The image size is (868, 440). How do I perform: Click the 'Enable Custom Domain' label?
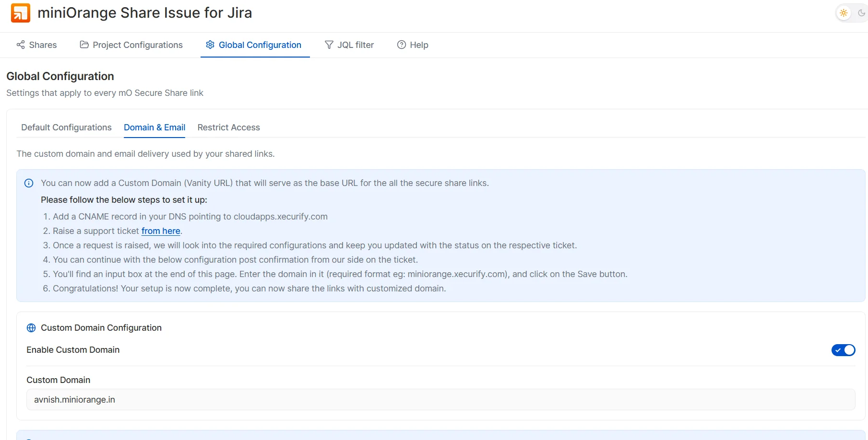click(73, 350)
